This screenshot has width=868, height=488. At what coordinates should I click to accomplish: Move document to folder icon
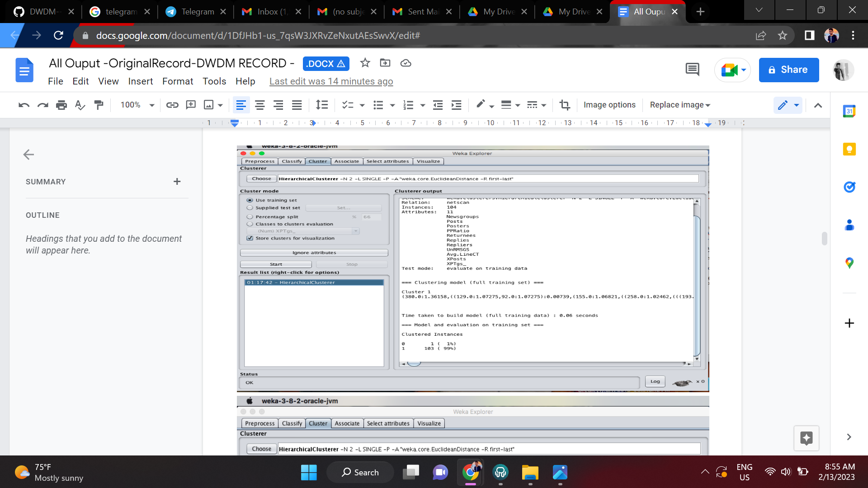pos(385,63)
